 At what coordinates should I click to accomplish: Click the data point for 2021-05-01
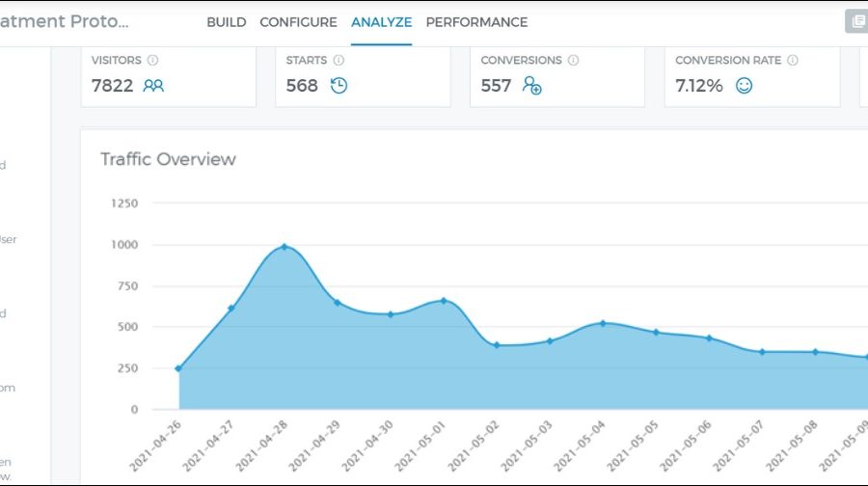(x=444, y=301)
